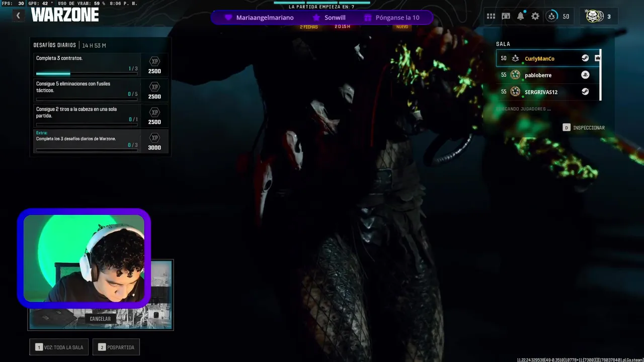This screenshot has width=644, height=362.
Task: Click the gift icon next to Pónganse la 10
Action: tap(367, 18)
